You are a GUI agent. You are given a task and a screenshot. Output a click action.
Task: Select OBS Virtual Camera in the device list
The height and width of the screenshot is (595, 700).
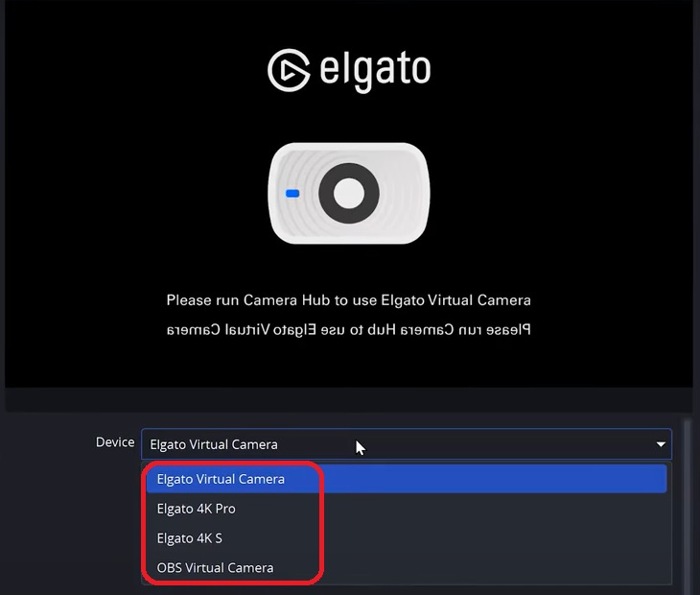point(215,568)
